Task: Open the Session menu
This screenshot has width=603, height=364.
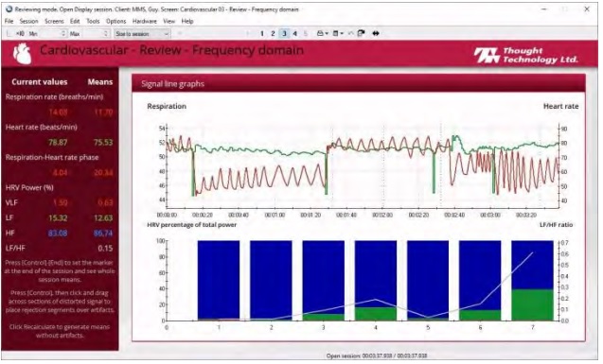Action: point(28,22)
